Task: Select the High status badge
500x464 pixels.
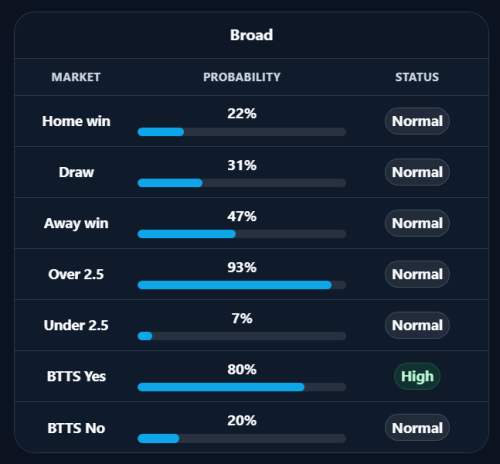Action: (x=417, y=376)
